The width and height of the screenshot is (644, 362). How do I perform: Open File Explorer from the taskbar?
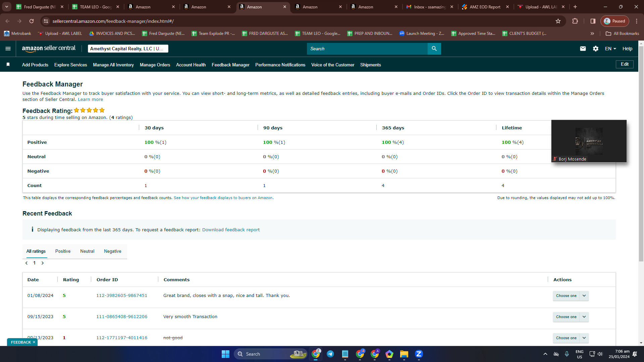(x=404, y=354)
